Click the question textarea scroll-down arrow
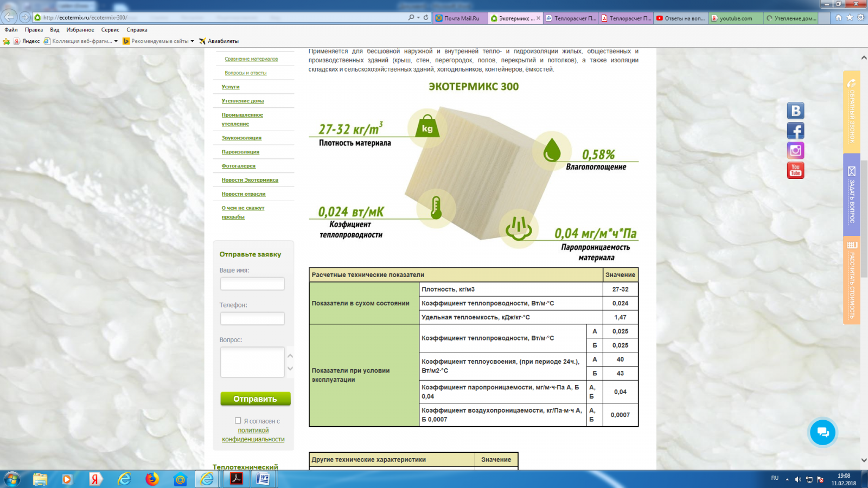Viewport: 868px width, 488px height. (290, 369)
